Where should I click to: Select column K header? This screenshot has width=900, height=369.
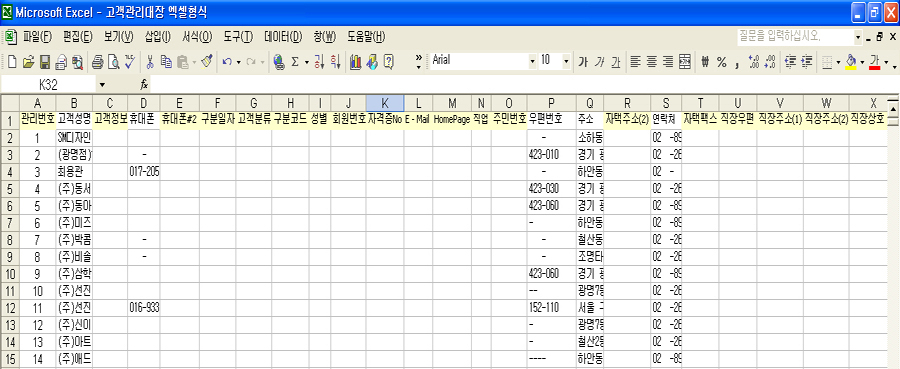click(x=385, y=103)
